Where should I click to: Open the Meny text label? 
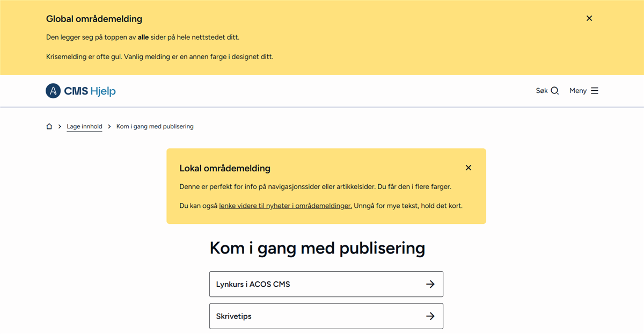(x=578, y=91)
